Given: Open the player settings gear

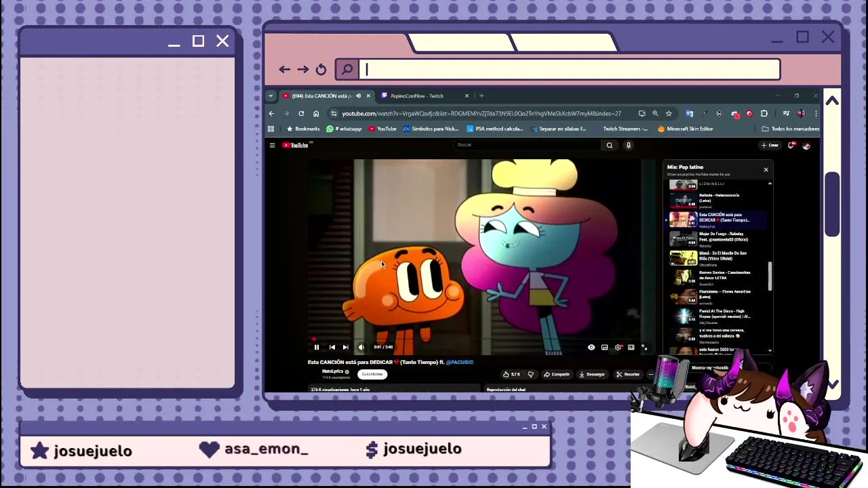Looking at the screenshot, I should (618, 347).
